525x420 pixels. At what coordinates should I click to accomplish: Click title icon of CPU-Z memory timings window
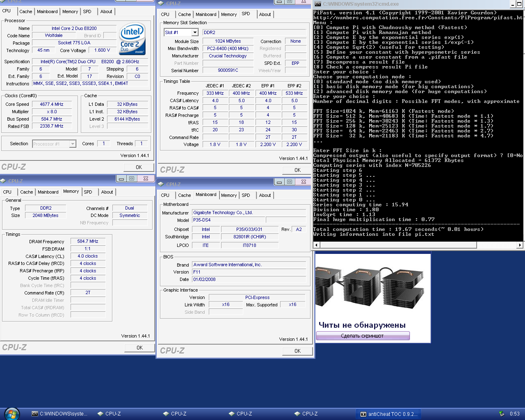(x=3, y=181)
